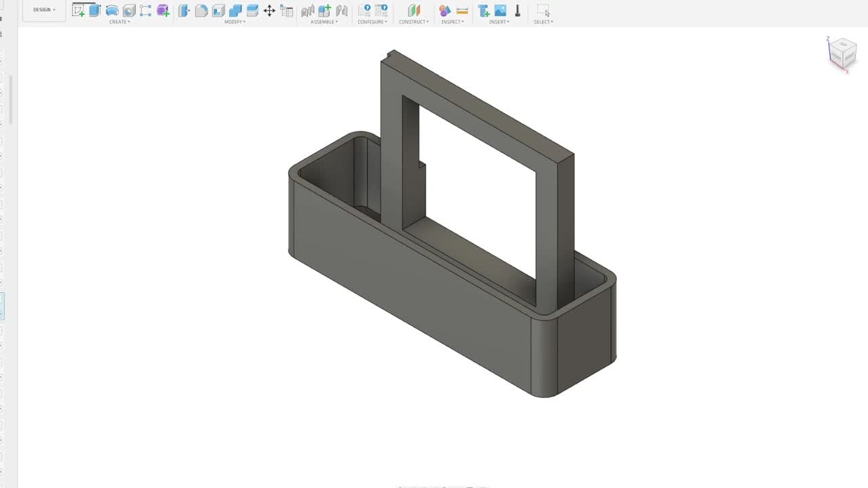Activate the Select window-selection tool
868x488 pixels.
543,10
